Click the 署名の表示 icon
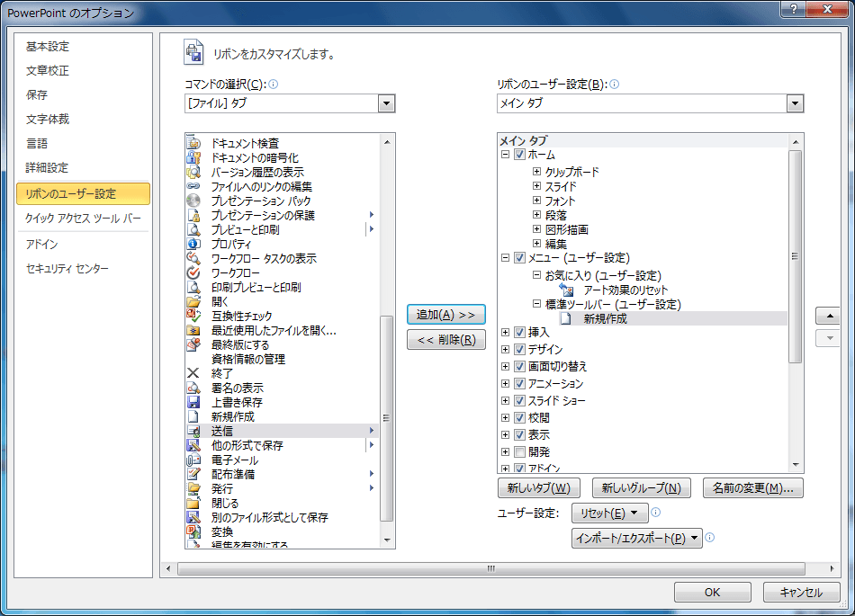The height and width of the screenshot is (616, 855). point(193,388)
